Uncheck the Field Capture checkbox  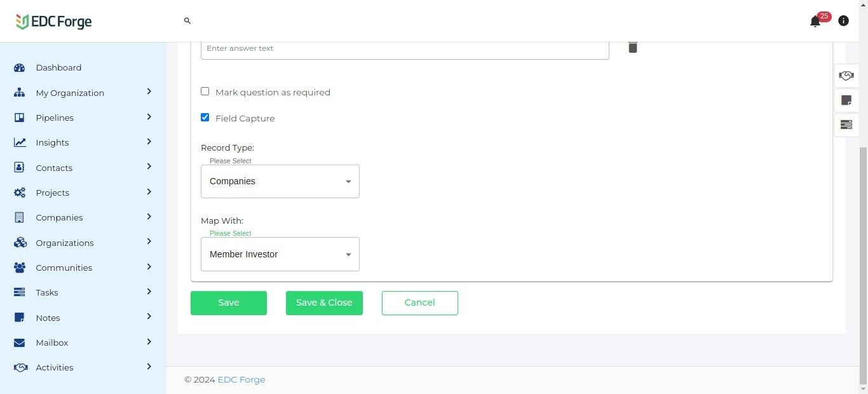[205, 118]
